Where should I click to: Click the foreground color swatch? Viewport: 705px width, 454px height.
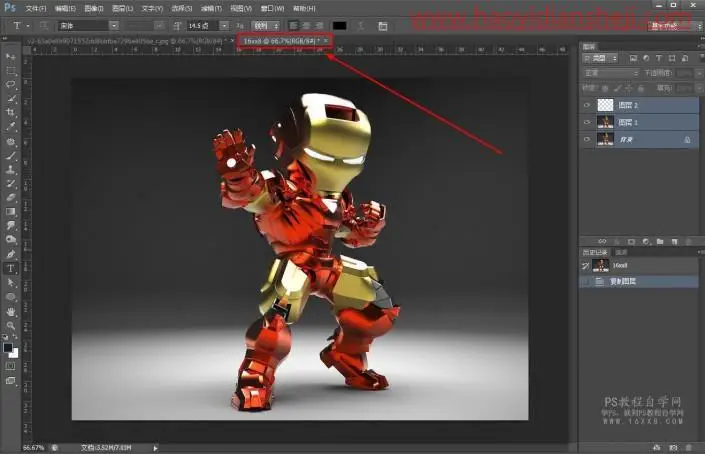(8, 347)
